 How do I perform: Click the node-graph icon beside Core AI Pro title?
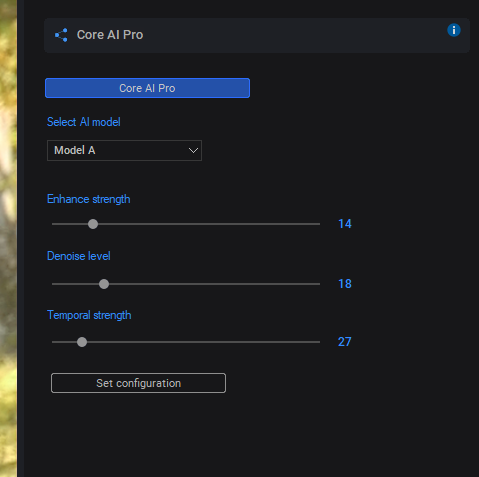coord(61,35)
